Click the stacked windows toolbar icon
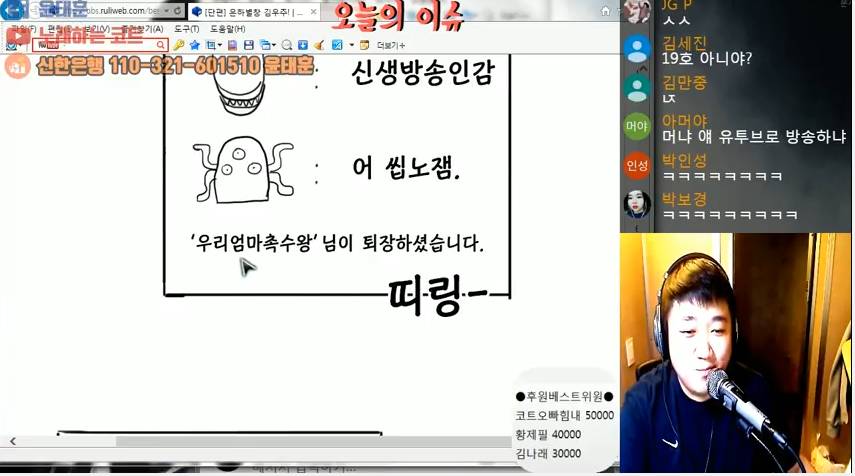This screenshot has height=476, width=855. pos(265,45)
